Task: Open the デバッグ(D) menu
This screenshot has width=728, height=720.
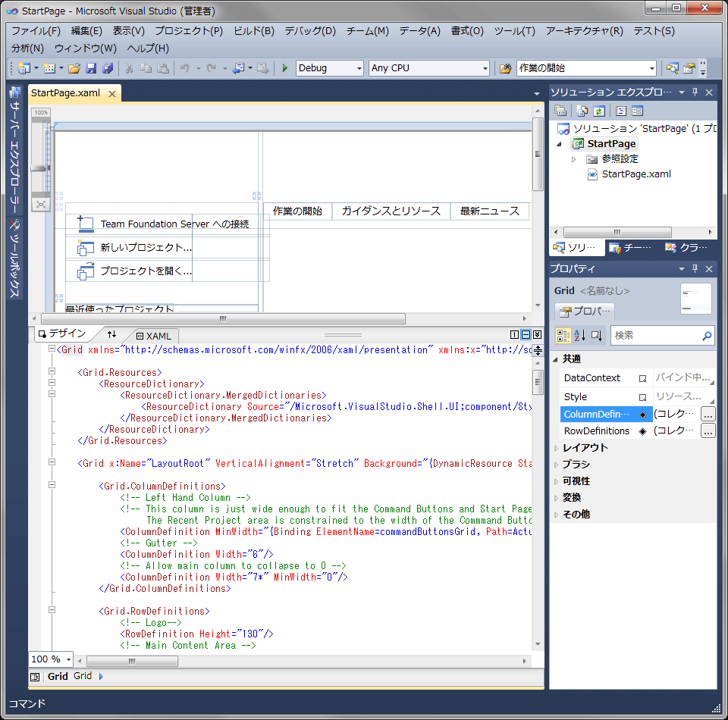Action: tap(310, 31)
